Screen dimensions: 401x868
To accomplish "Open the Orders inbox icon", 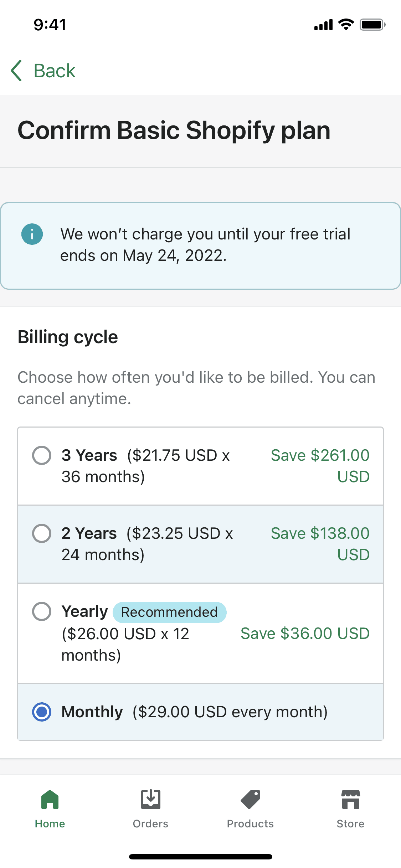I will [x=150, y=800].
